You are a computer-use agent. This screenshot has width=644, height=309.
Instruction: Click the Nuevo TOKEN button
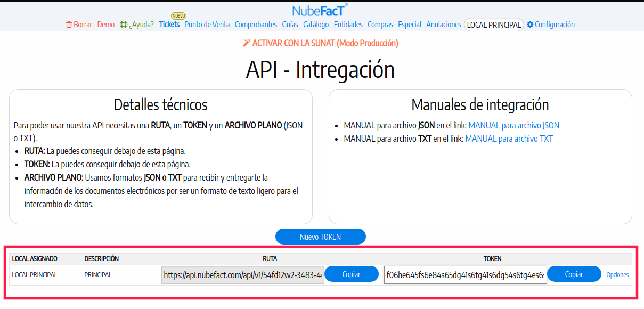(x=321, y=237)
